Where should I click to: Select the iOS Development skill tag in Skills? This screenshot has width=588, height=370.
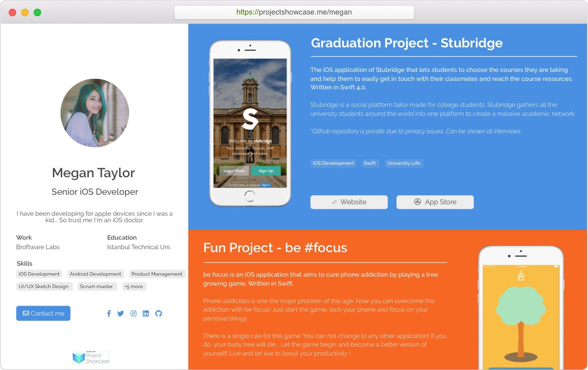[x=39, y=274]
